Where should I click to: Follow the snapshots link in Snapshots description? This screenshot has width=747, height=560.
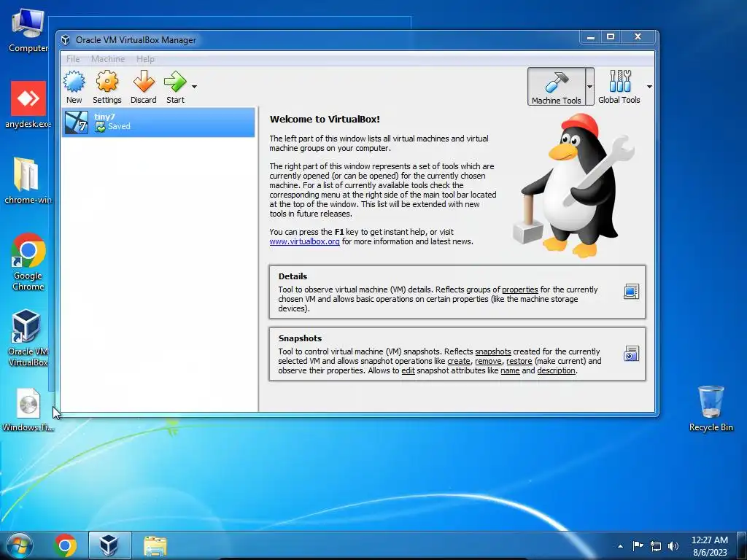[493, 351]
